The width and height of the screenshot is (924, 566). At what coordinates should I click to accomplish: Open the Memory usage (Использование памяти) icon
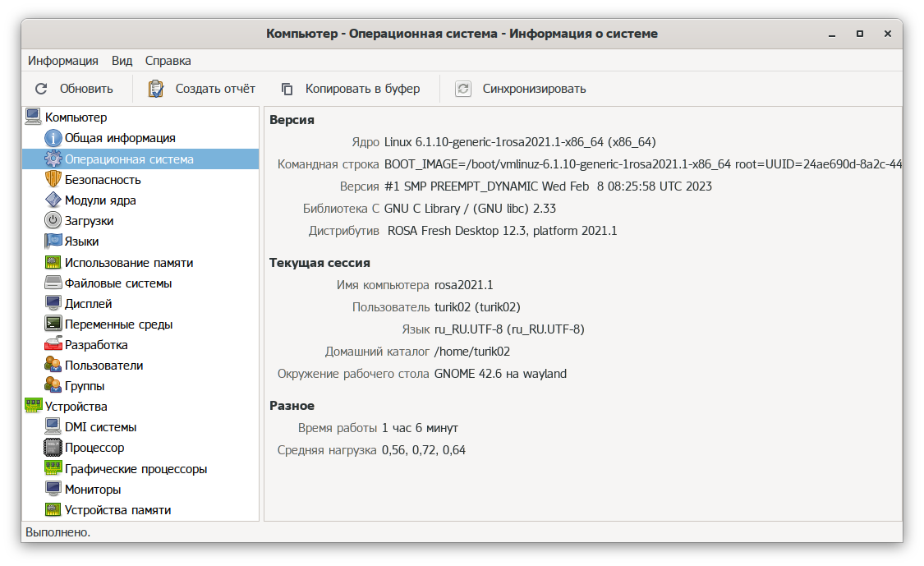click(x=53, y=263)
